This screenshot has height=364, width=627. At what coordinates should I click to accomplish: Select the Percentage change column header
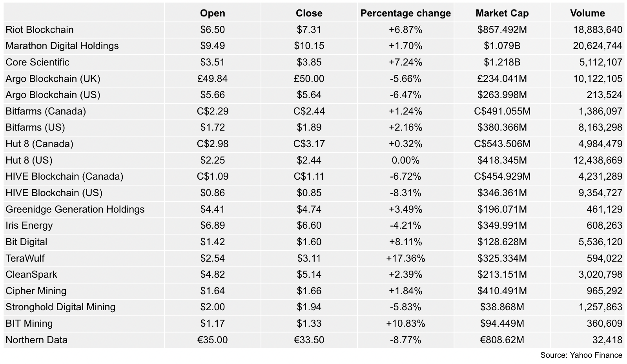point(405,13)
